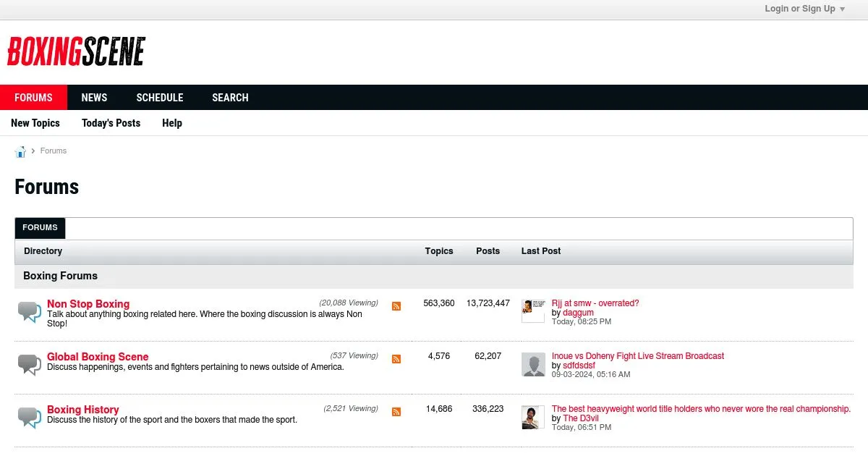Select the Forums tab above the directory

40,228
